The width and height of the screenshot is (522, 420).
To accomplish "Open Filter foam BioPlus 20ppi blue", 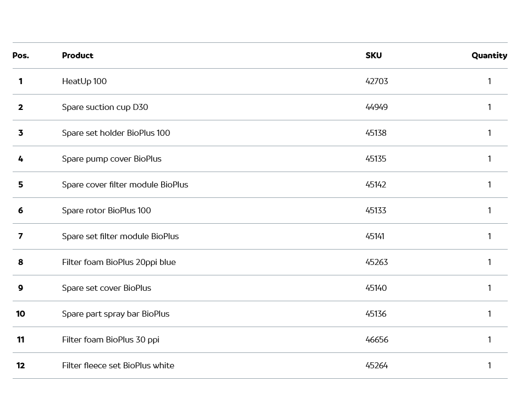I will click(x=119, y=262).
